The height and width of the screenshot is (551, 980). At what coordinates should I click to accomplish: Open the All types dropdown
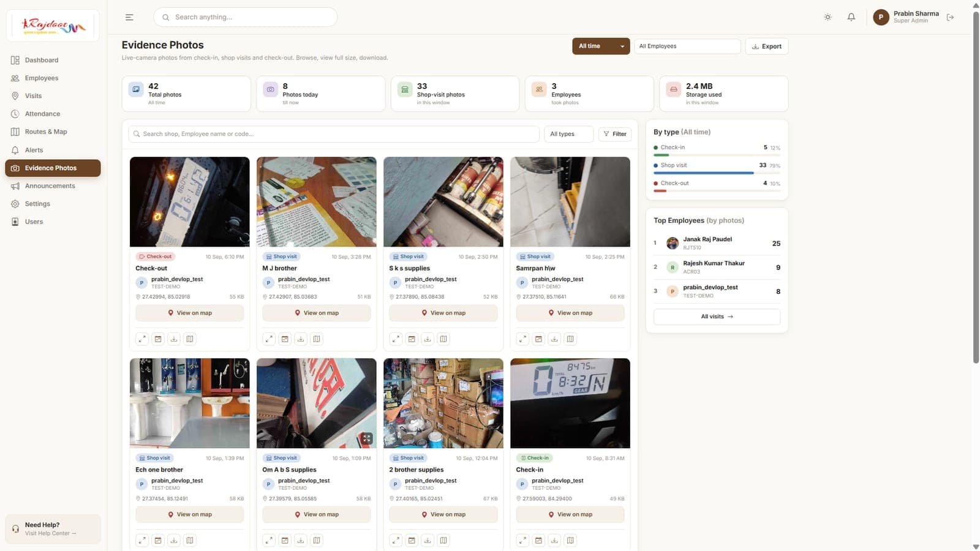click(x=568, y=134)
